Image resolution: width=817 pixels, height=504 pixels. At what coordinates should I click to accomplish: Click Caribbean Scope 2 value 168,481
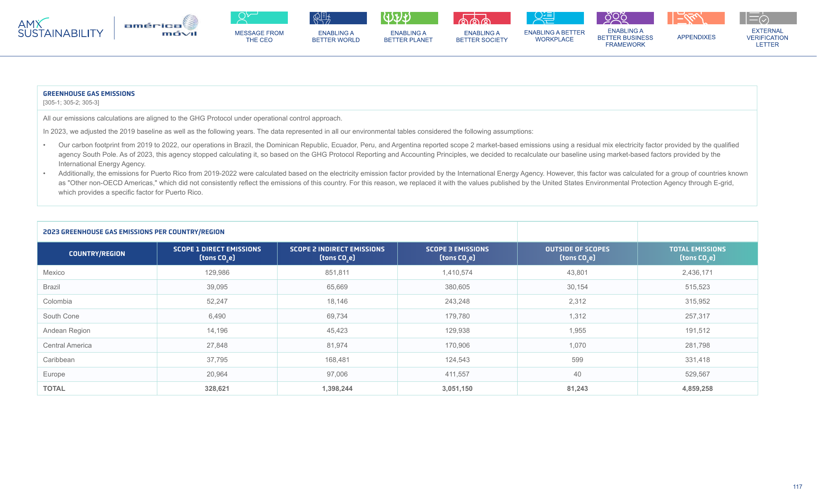pos(337,360)
